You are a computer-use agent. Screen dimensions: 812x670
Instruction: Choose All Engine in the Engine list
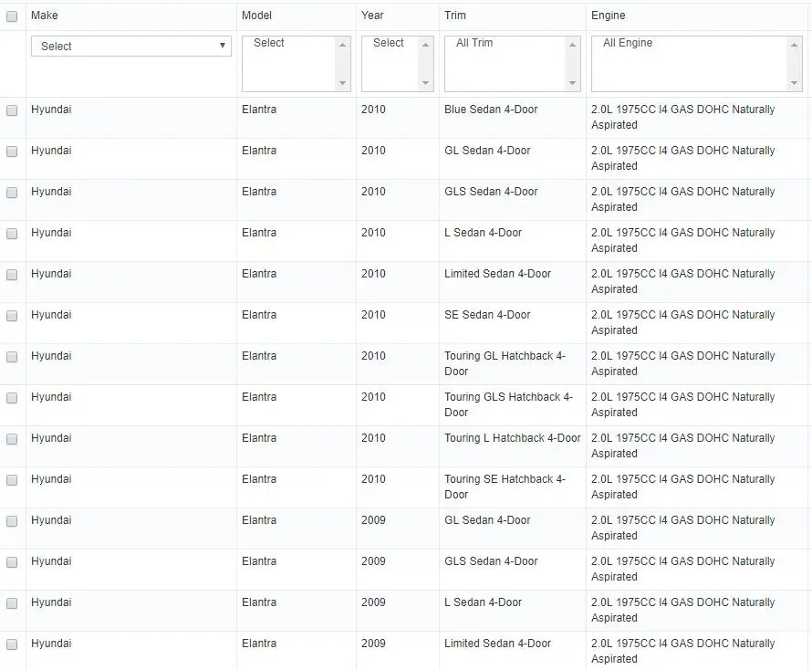pos(628,43)
